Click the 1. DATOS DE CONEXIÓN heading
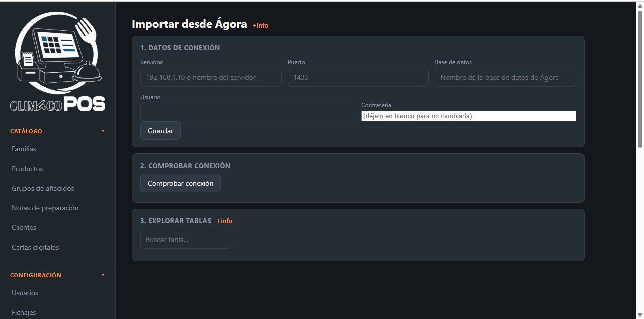Viewport: 644px width, 319px height. (180, 48)
